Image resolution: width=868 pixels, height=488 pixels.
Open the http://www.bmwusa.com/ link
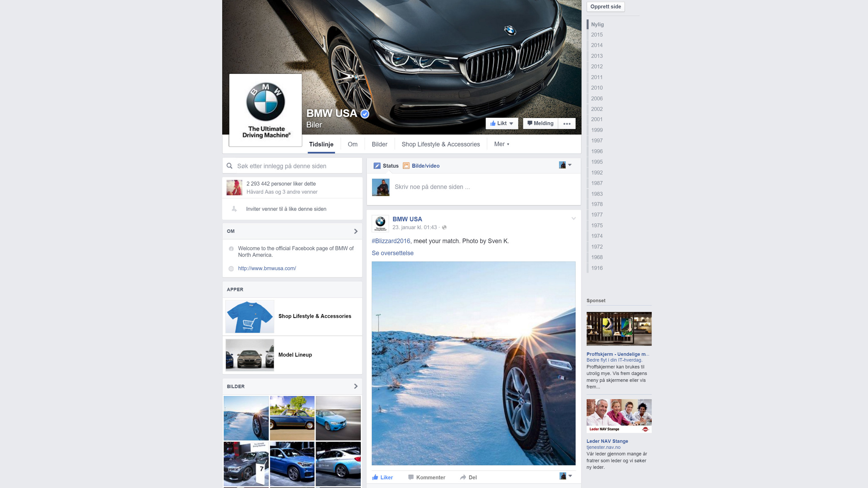point(267,268)
